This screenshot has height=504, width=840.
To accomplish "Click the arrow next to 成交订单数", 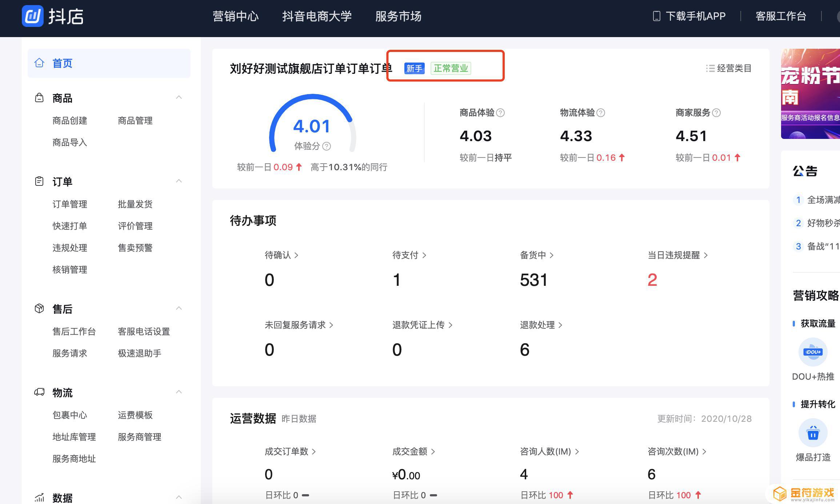I will pyautogui.click(x=314, y=452).
